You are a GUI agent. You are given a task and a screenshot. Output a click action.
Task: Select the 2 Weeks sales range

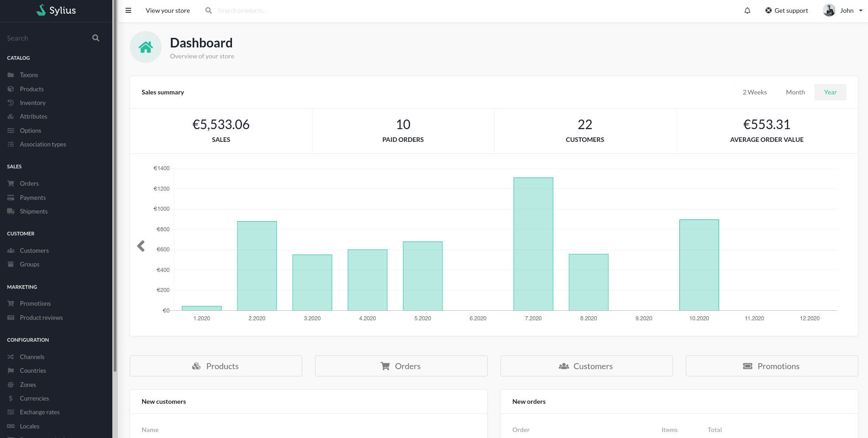(x=755, y=92)
